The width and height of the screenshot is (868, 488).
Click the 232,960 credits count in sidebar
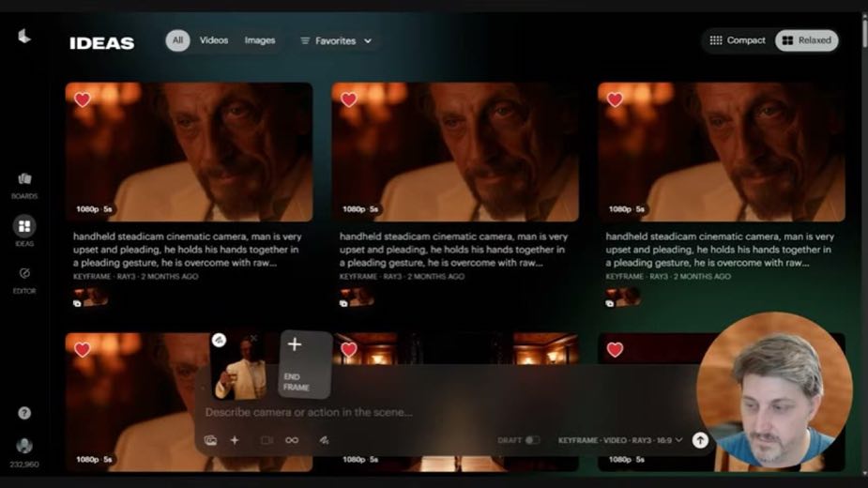pyautogui.click(x=24, y=465)
